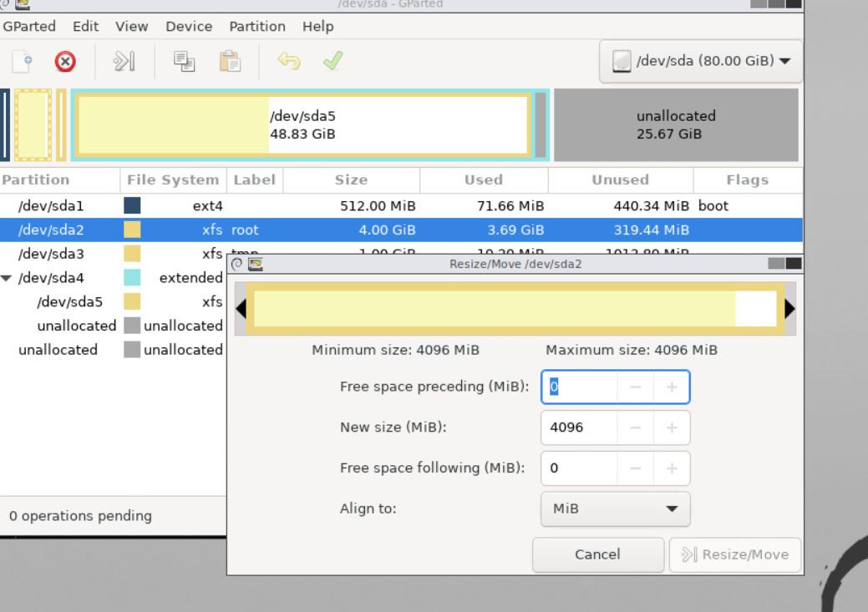Increase Free space following with plus button
This screenshot has width=868, height=612.
672,468
